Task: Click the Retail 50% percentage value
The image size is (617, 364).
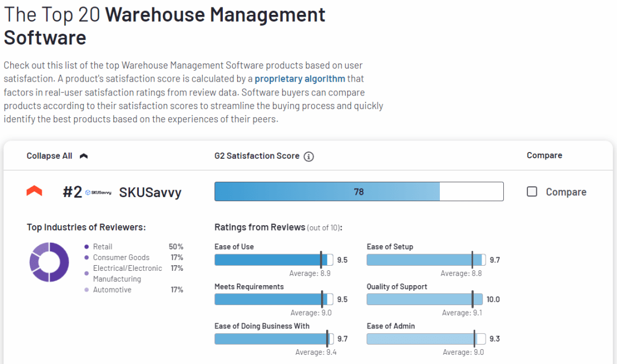Action: (176, 247)
